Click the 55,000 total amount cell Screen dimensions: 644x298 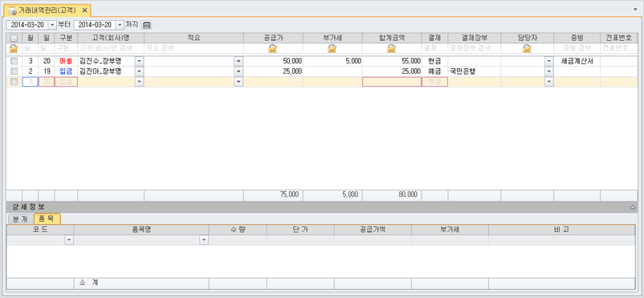(x=392, y=61)
